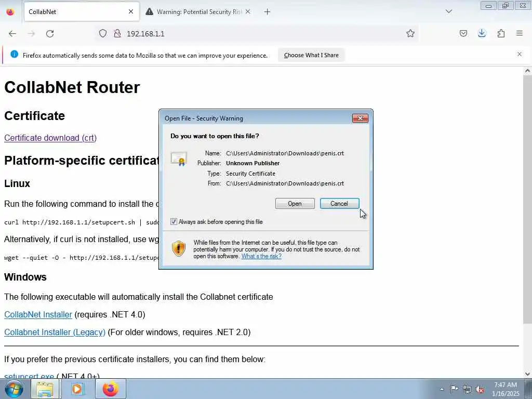This screenshot has width=532, height=399.
Task: Click the CollabNet Router heading
Action: tap(72, 87)
